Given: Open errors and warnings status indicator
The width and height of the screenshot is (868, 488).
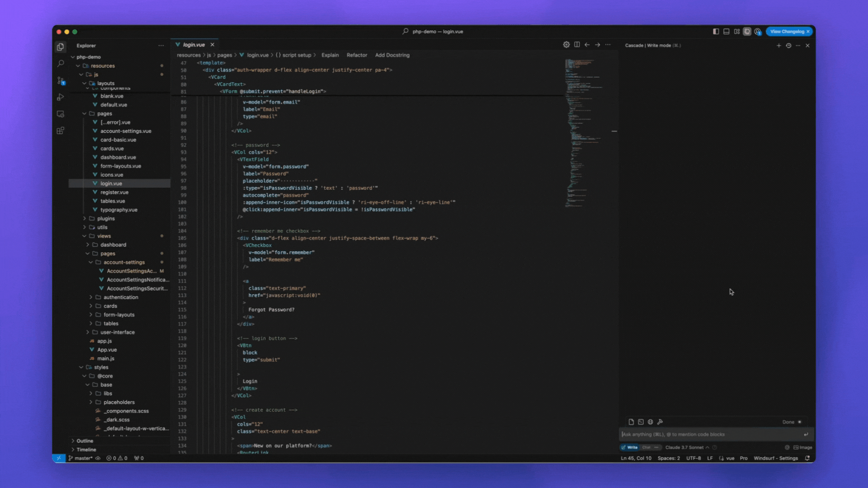Looking at the screenshot, I should click(117, 458).
